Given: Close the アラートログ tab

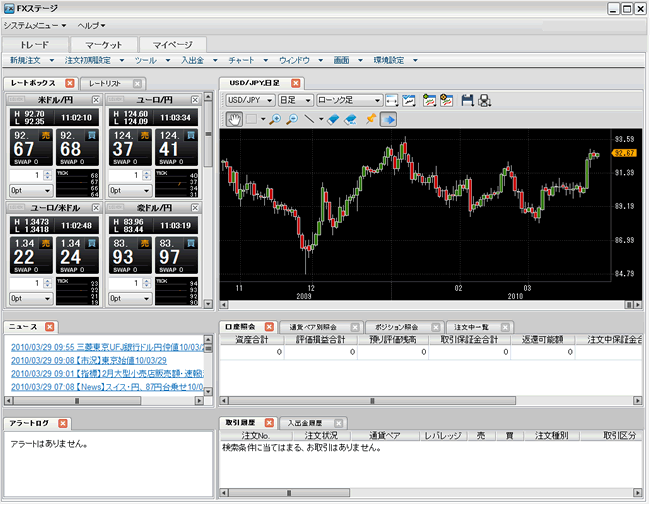Looking at the screenshot, I should pos(63,423).
